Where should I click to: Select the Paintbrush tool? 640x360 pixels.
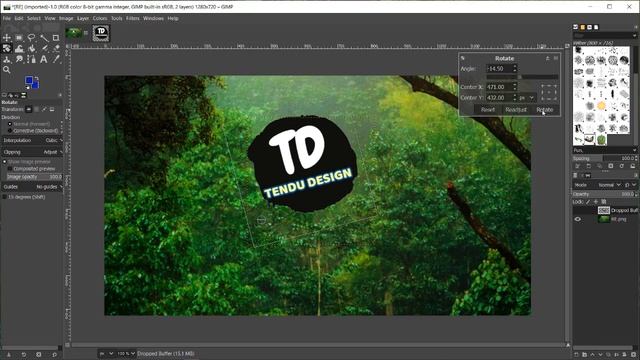click(44, 49)
